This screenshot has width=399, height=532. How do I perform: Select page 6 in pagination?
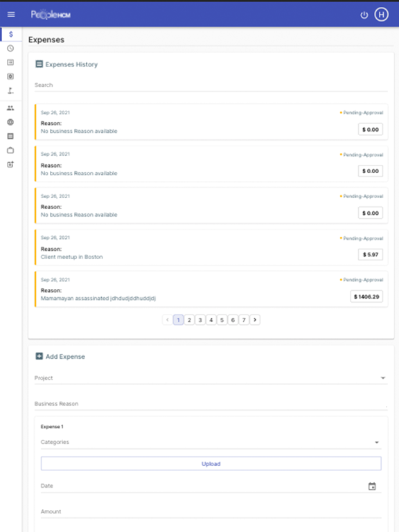233,320
